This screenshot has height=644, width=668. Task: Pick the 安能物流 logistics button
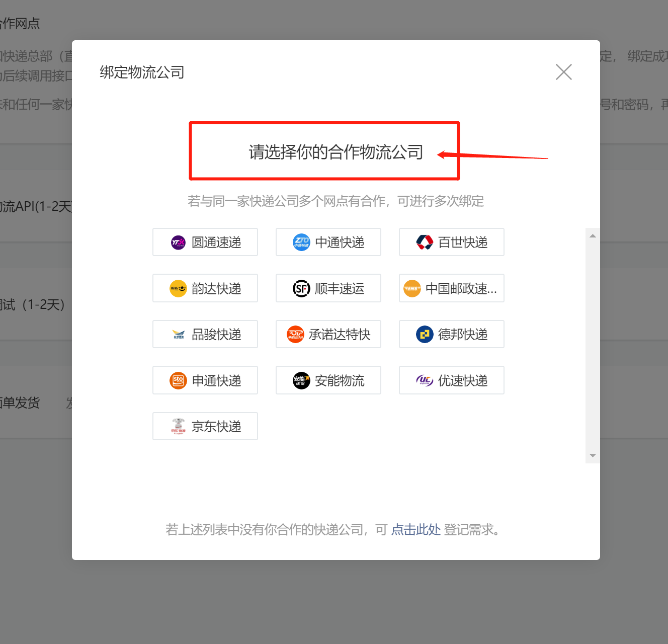tap(328, 380)
